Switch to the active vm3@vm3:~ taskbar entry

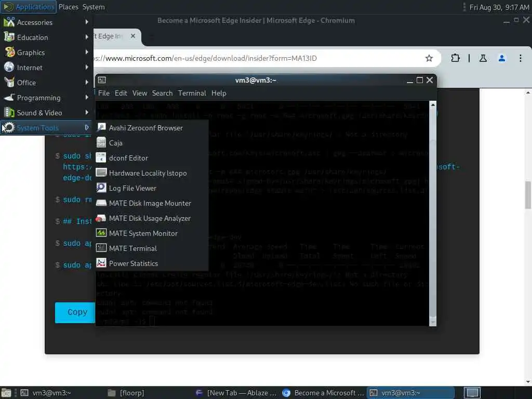410,393
